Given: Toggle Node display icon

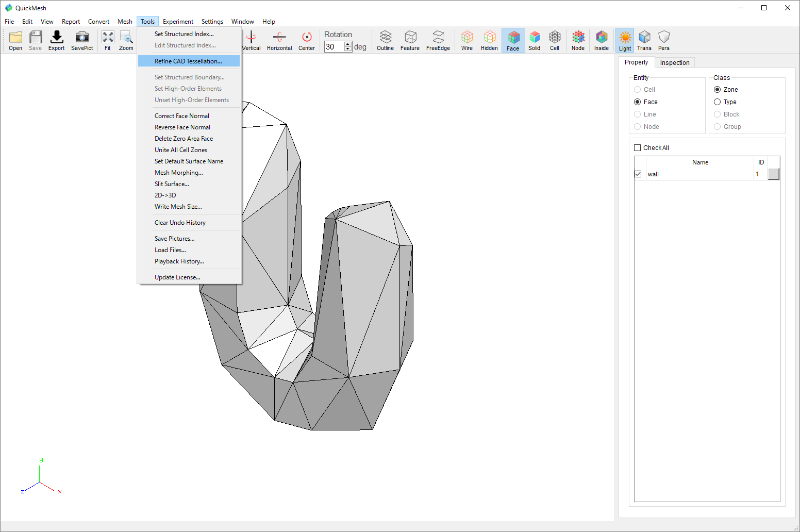Looking at the screenshot, I should tap(578, 40).
